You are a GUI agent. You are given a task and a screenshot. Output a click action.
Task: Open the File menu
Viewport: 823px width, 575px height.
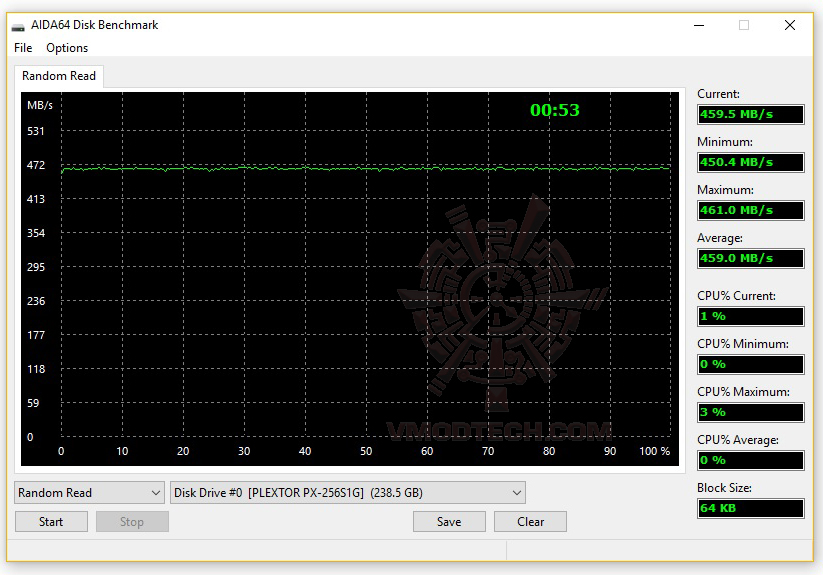[x=23, y=48]
